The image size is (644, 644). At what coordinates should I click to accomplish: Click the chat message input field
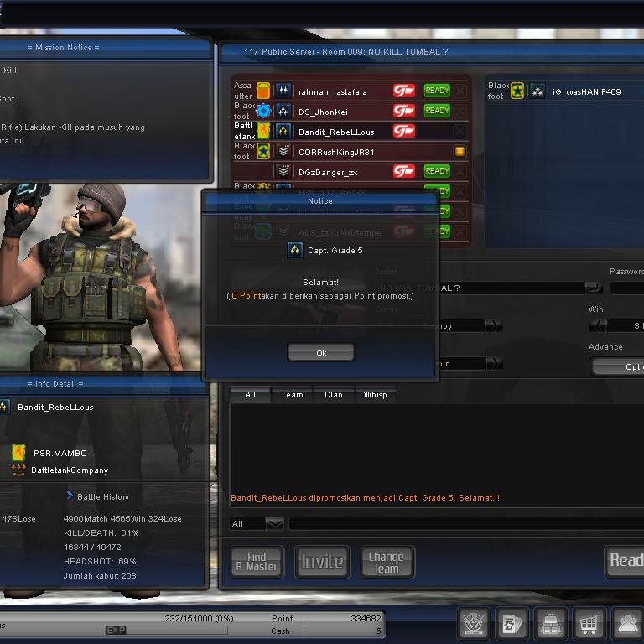pos(466,523)
